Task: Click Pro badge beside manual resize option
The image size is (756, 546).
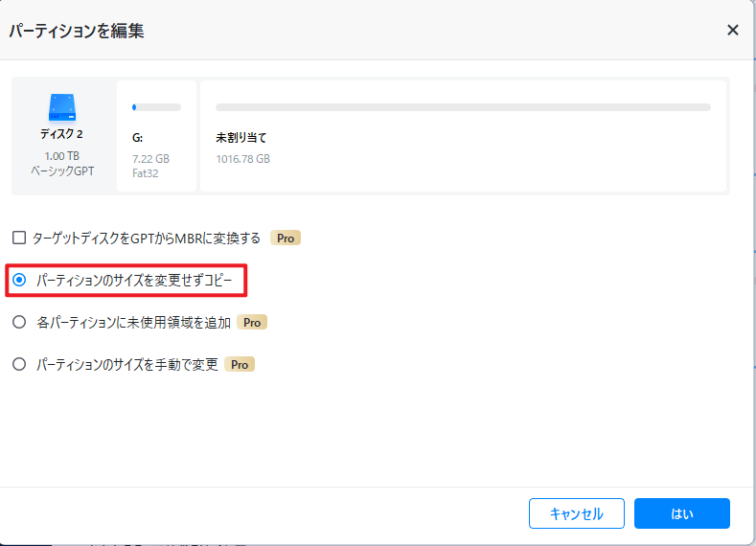Action: pyautogui.click(x=240, y=364)
